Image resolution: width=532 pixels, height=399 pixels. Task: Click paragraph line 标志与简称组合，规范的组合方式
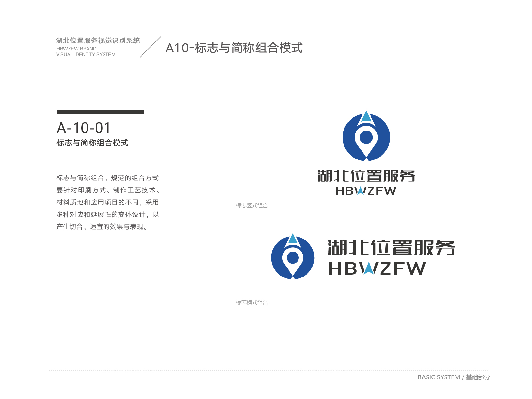tap(107, 178)
